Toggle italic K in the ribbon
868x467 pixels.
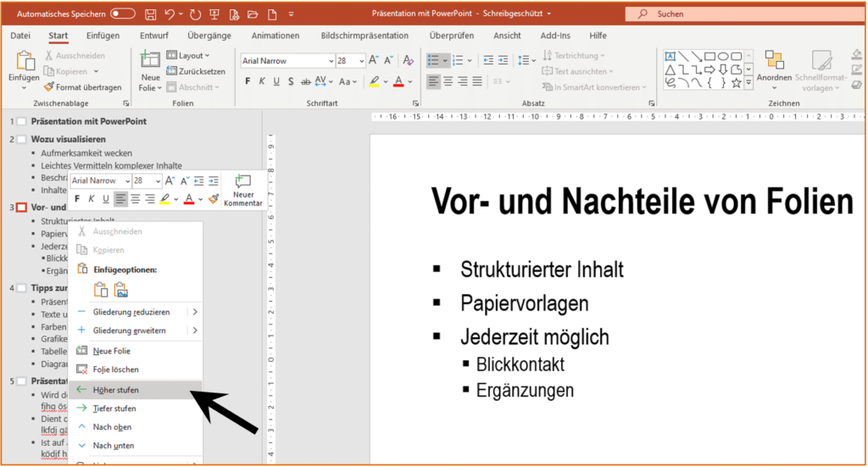262,81
